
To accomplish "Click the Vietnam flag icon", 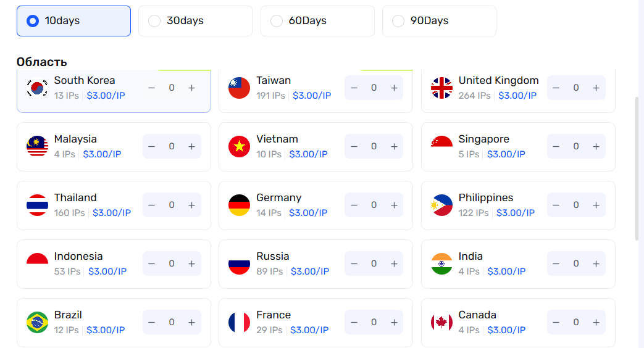I will point(239,146).
